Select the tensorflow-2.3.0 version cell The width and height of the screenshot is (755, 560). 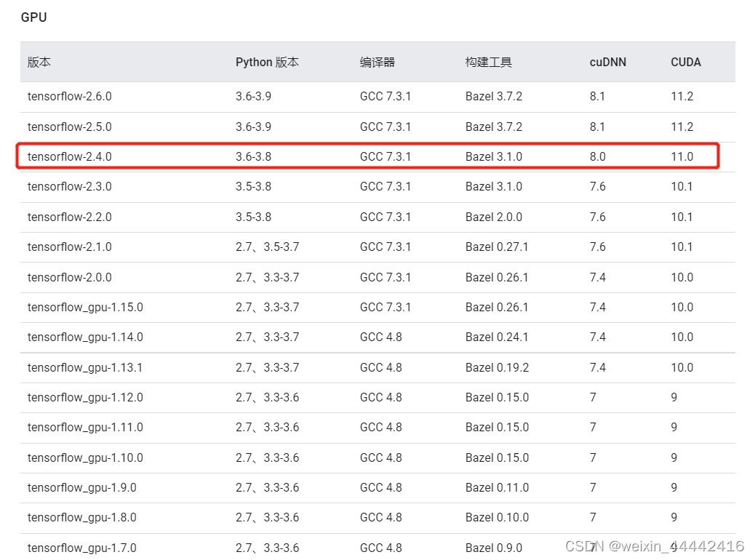[x=69, y=186]
